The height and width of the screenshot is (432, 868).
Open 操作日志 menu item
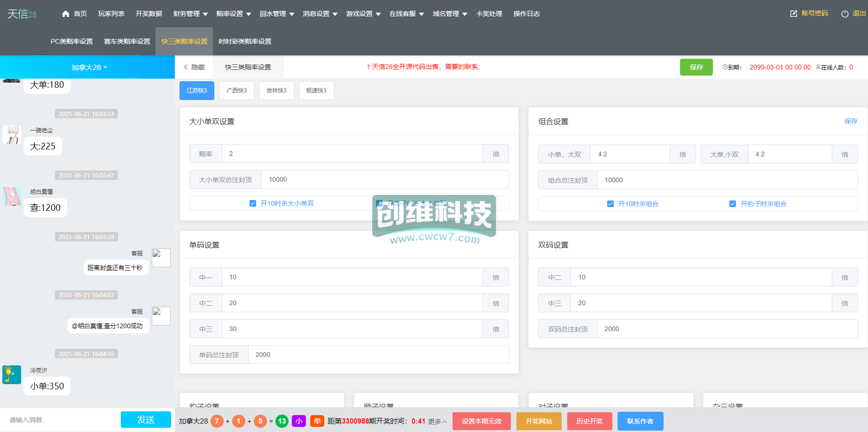(x=527, y=14)
